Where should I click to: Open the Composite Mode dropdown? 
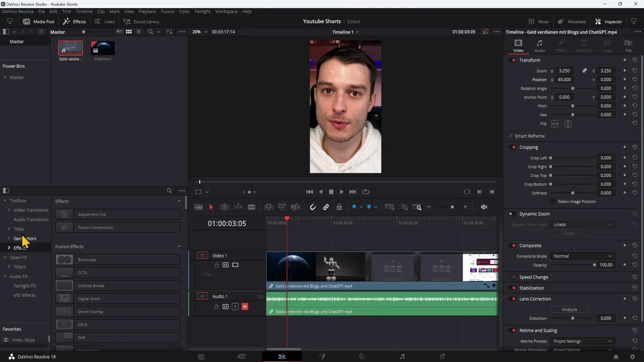coord(582,256)
